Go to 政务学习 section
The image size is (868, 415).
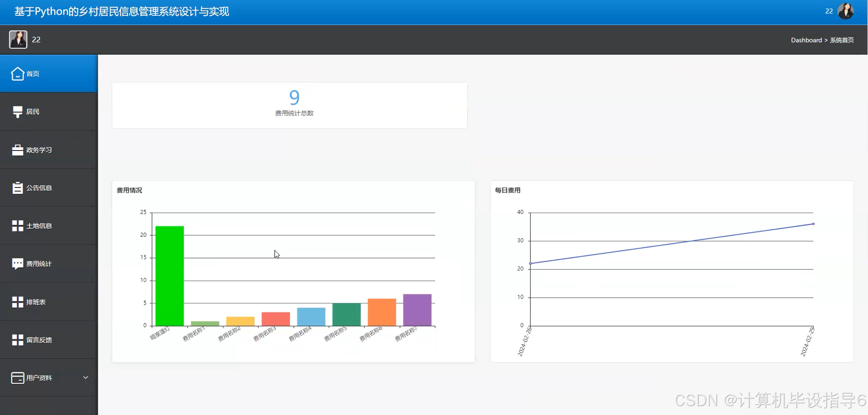point(49,150)
